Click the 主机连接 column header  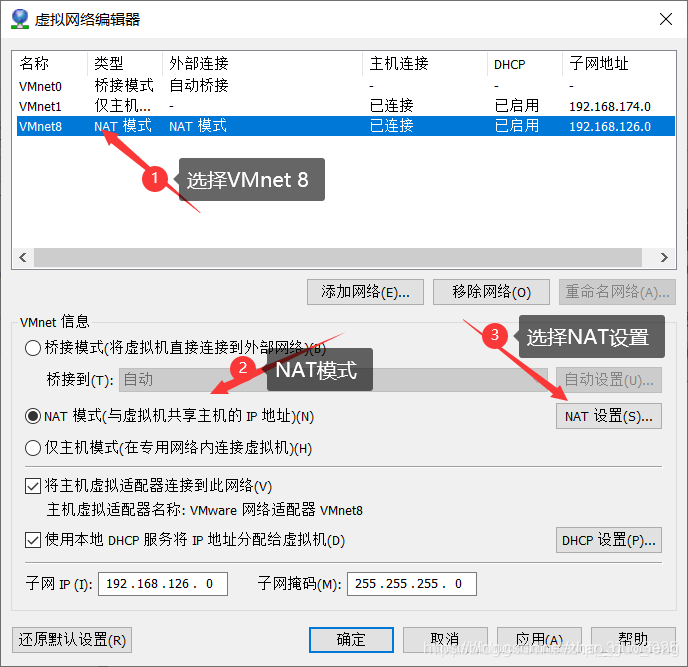[424, 63]
